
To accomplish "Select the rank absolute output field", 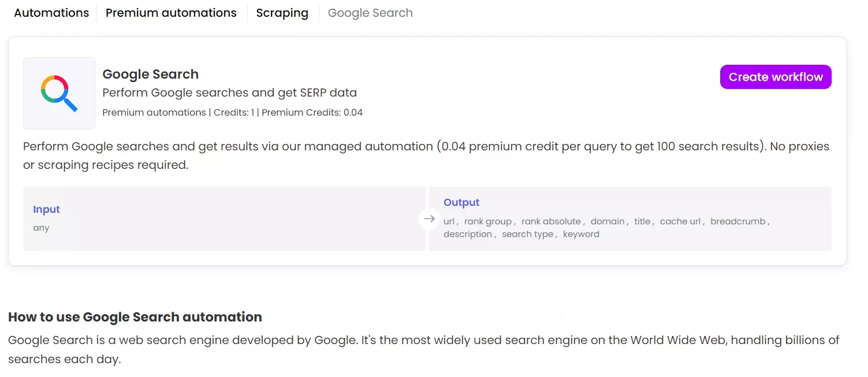I will coord(552,221).
